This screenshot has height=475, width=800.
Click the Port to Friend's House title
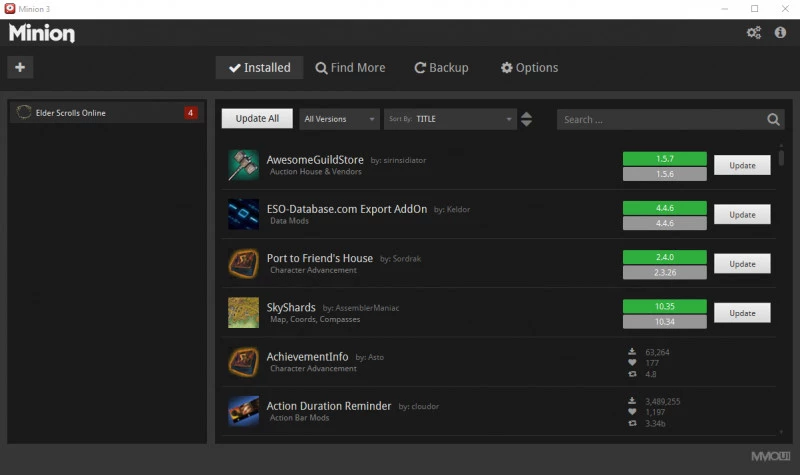[x=319, y=258]
